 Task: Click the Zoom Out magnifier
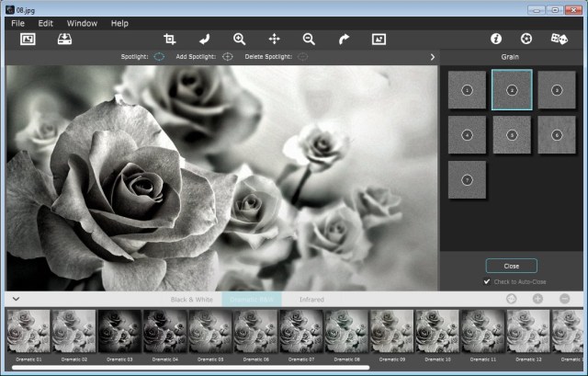(309, 39)
